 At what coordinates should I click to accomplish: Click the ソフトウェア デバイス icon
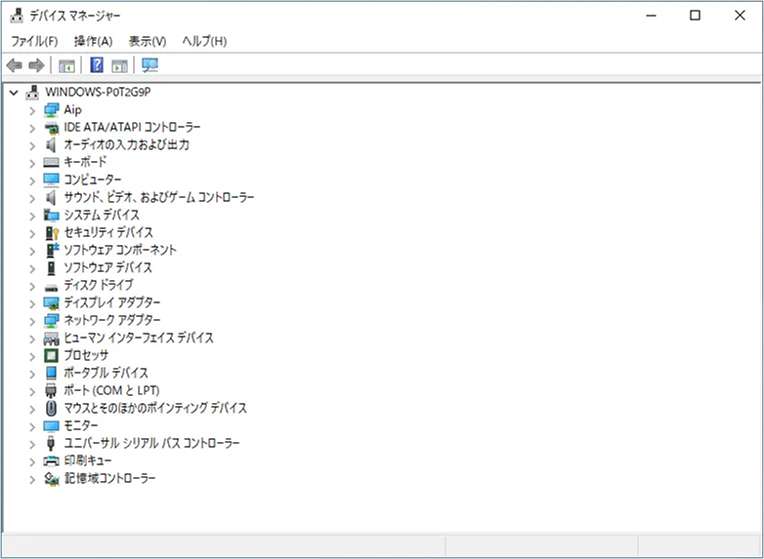pyautogui.click(x=51, y=268)
